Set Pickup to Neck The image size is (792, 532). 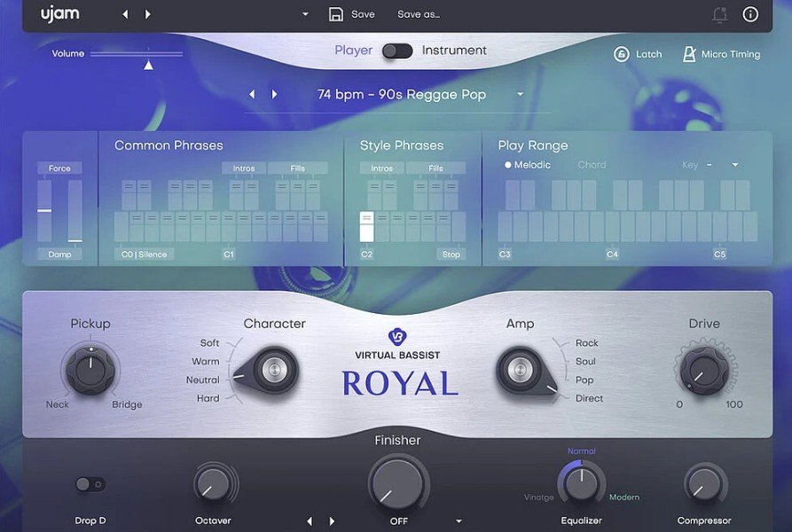point(57,404)
